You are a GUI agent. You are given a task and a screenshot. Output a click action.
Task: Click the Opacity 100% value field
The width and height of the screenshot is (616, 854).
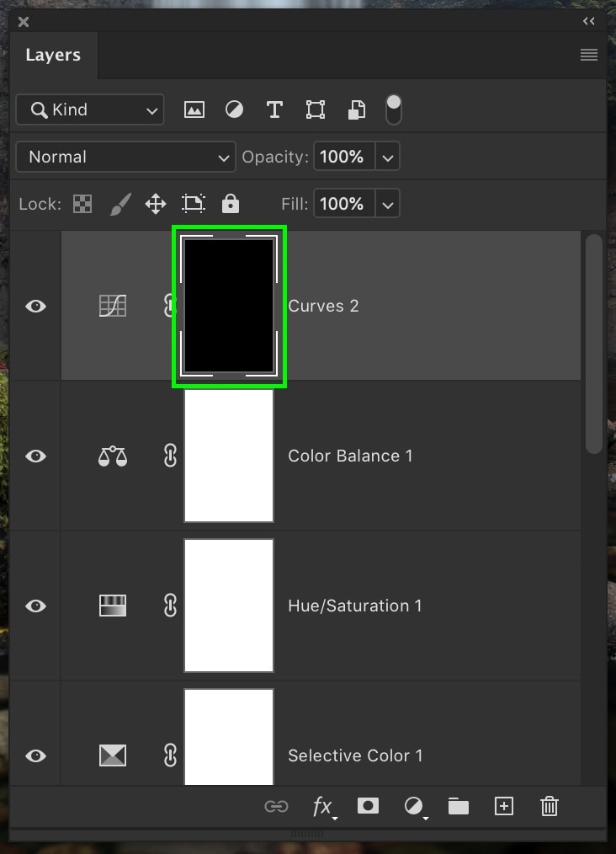click(x=344, y=157)
